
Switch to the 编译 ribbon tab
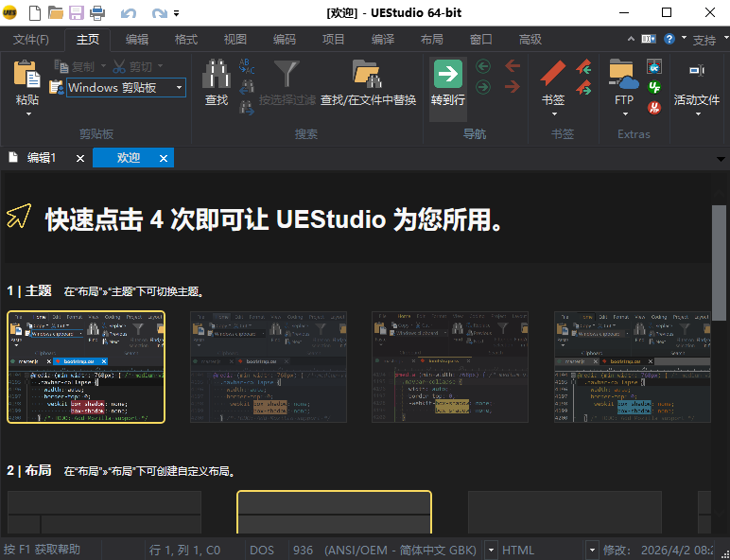[x=383, y=40]
